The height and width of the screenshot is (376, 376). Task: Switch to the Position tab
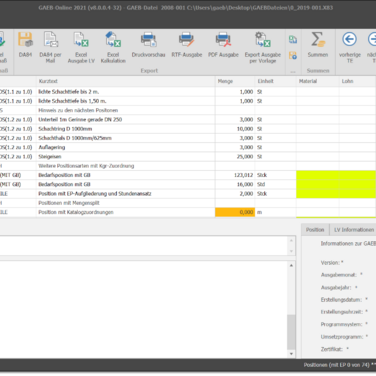click(x=315, y=230)
